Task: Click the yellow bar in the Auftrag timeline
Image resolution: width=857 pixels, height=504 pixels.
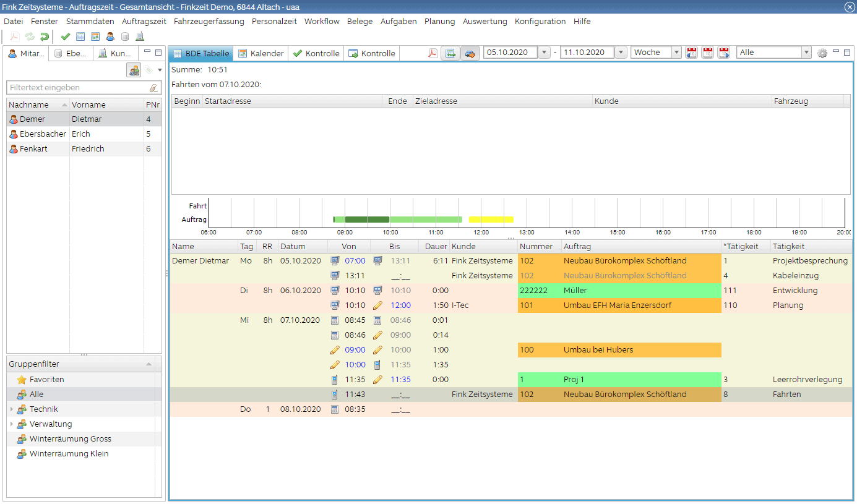Action: 491,220
